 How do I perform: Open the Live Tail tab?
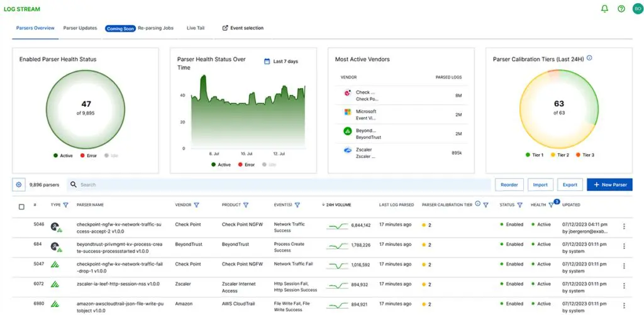pos(196,28)
